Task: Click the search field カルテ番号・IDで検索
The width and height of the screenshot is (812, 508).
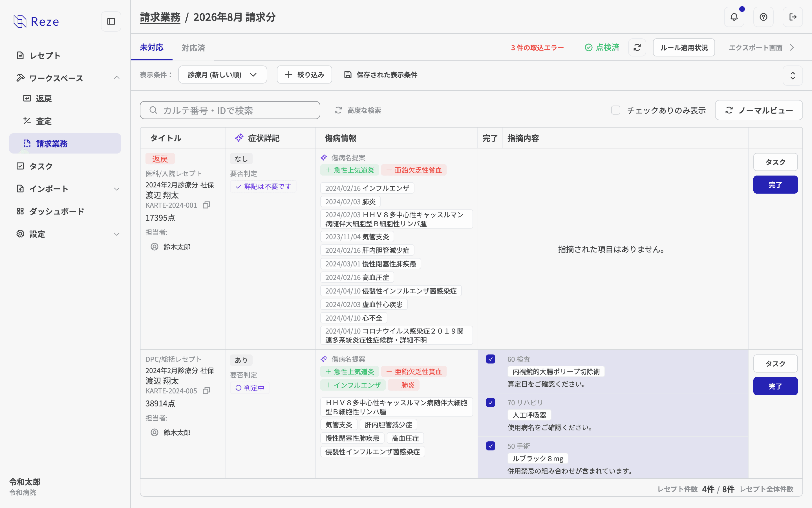Action: pos(230,110)
